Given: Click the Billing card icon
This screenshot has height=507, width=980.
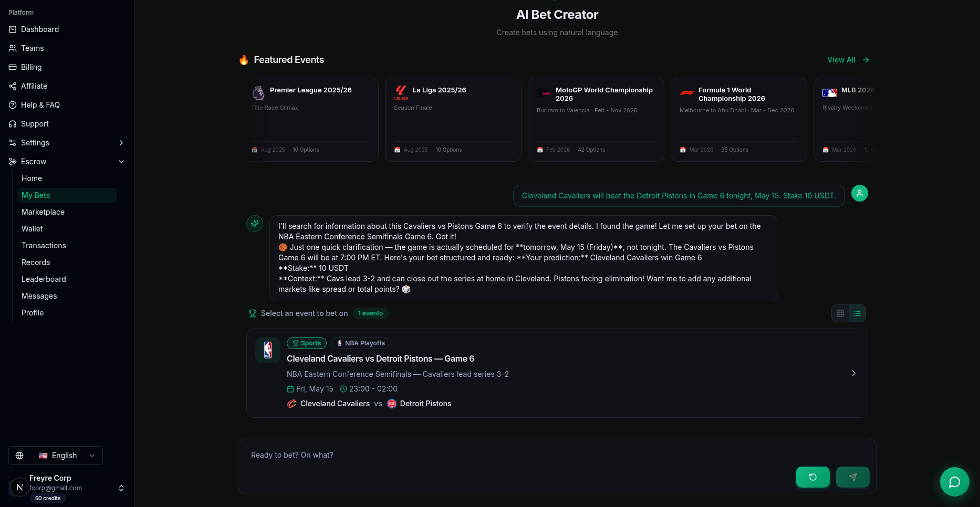Looking at the screenshot, I should [x=13, y=67].
